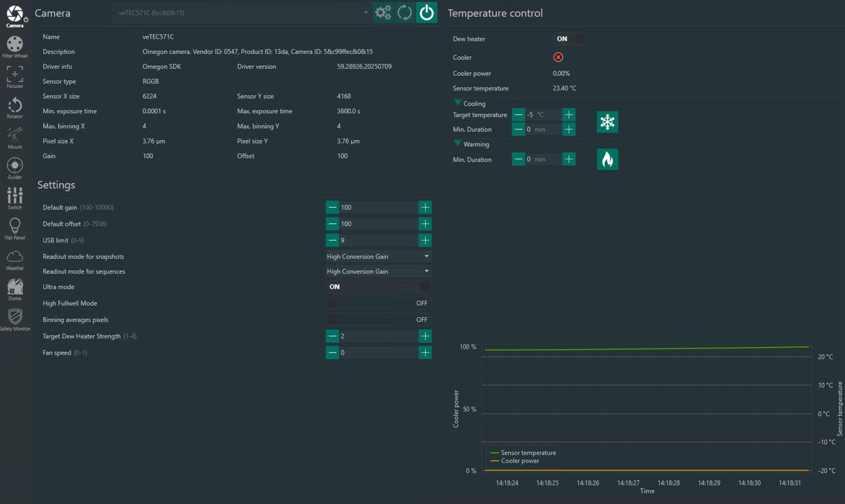Open camera driver settings gears
Screen dimensions: 845x504
pyautogui.click(x=383, y=13)
